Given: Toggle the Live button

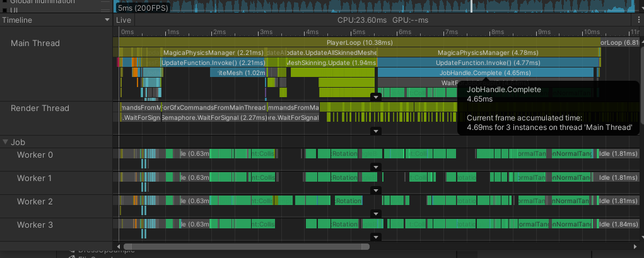Looking at the screenshot, I should click(x=123, y=20).
